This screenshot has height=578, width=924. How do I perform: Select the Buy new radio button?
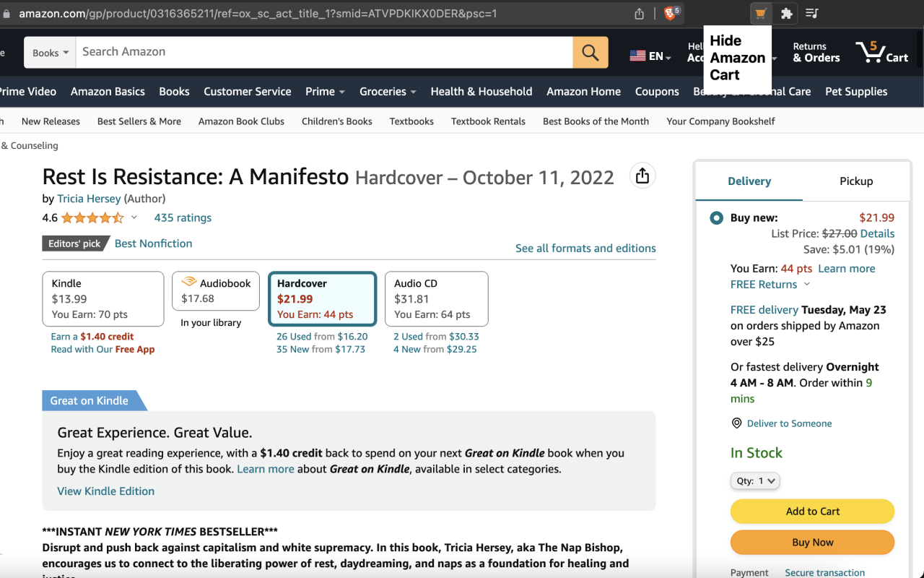(x=715, y=217)
